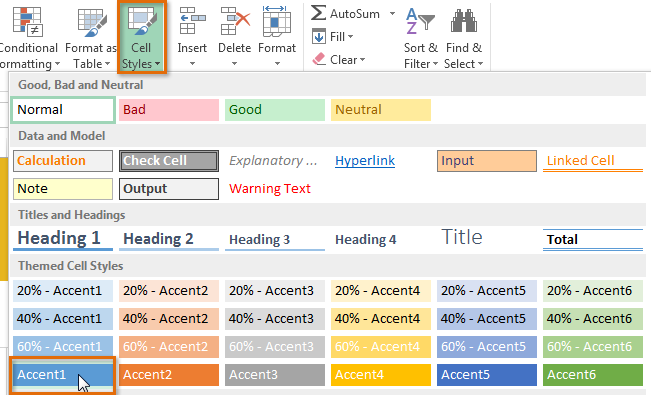651x395 pixels.
Task: Expand the Find & Select dropdown arrow
Action: 480,64
